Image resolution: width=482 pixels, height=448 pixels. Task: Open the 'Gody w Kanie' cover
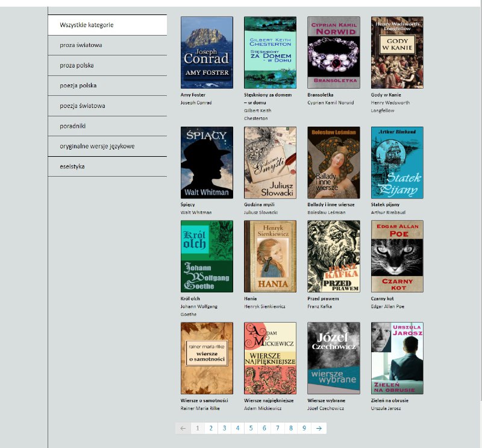(x=397, y=52)
